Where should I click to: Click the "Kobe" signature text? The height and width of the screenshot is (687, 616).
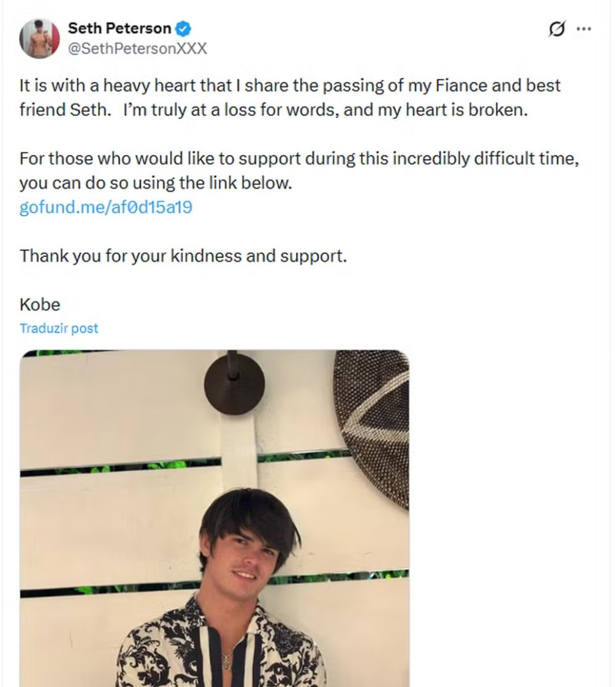click(x=40, y=304)
